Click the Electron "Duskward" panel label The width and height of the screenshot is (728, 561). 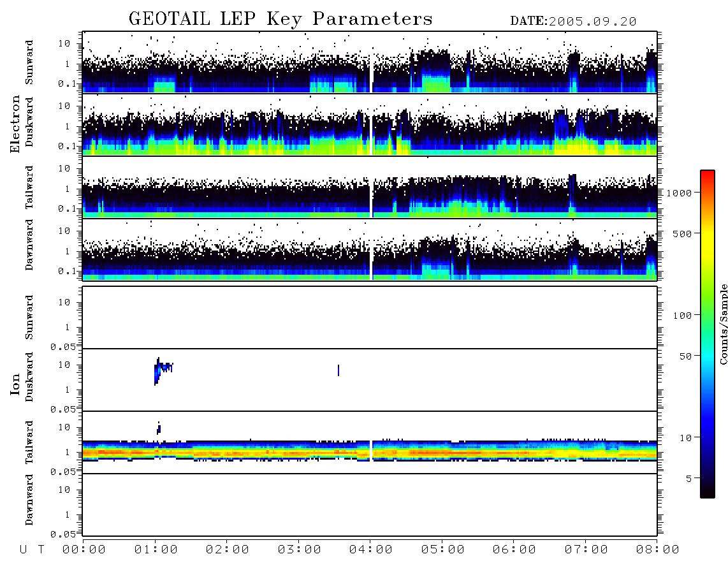click(x=29, y=122)
